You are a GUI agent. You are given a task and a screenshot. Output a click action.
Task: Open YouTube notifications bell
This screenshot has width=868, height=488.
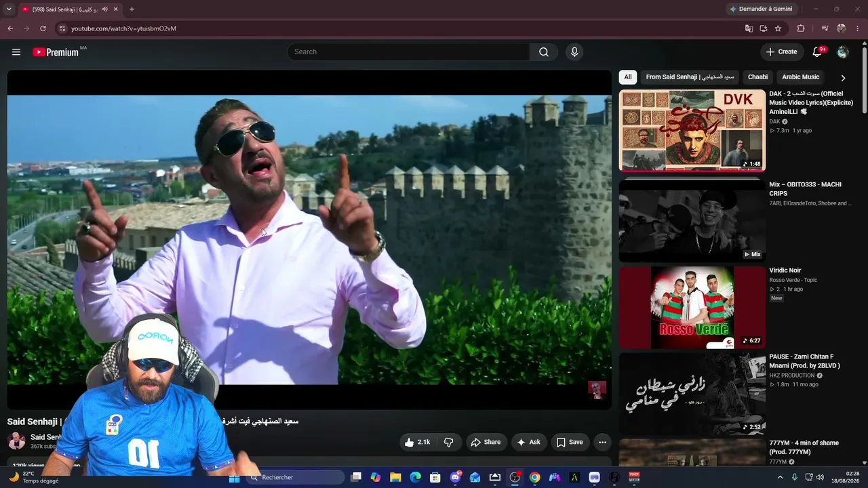[817, 52]
